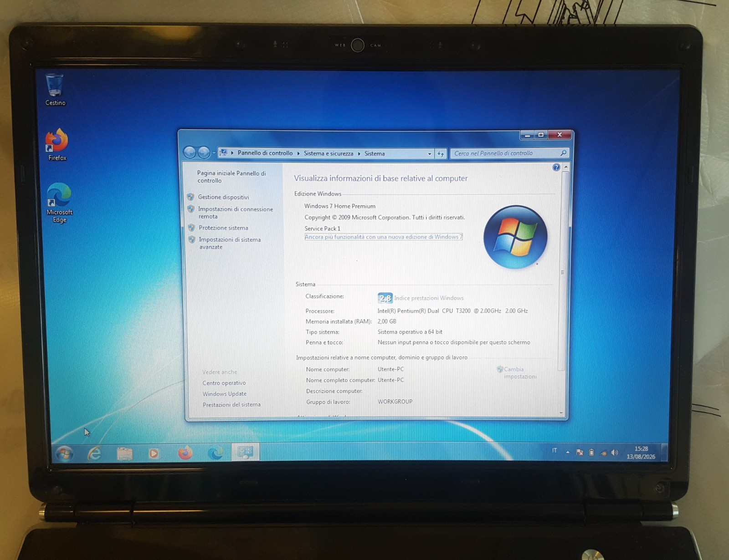
Task: Open 'Pagina iniziale Pannello di controllo' link
Action: (x=231, y=177)
